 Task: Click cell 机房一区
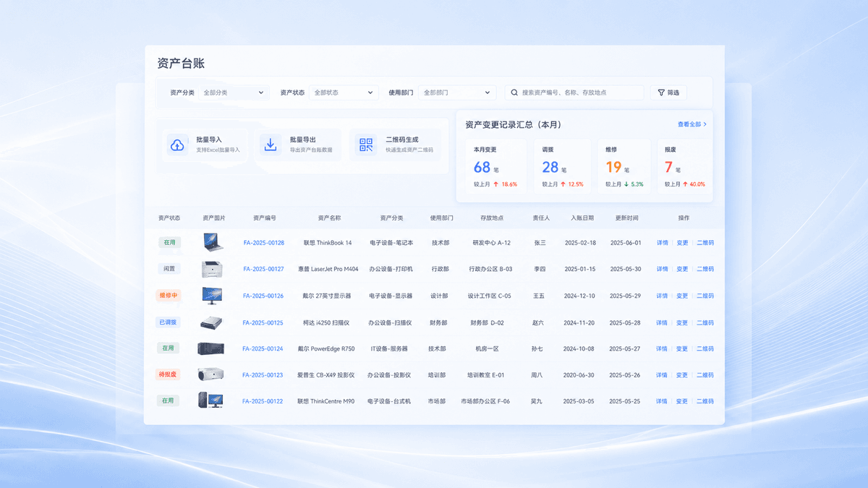[x=487, y=348]
